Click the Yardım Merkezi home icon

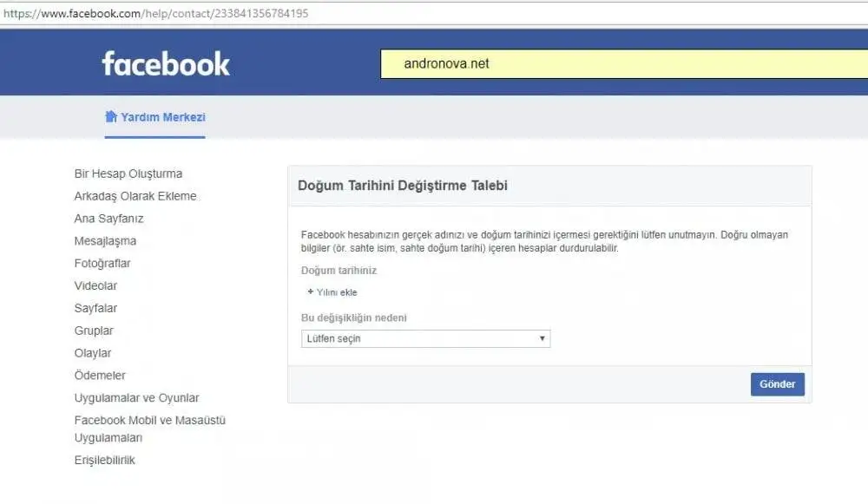pos(111,117)
